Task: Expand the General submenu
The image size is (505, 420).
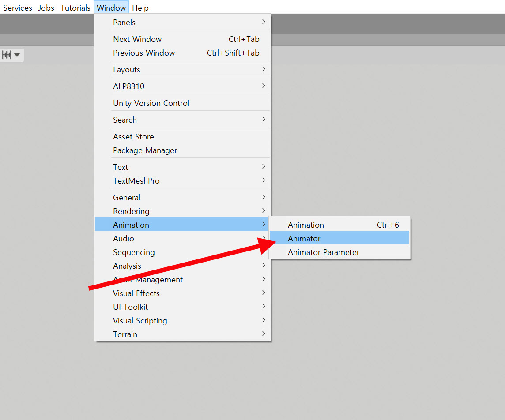Action: click(x=182, y=197)
